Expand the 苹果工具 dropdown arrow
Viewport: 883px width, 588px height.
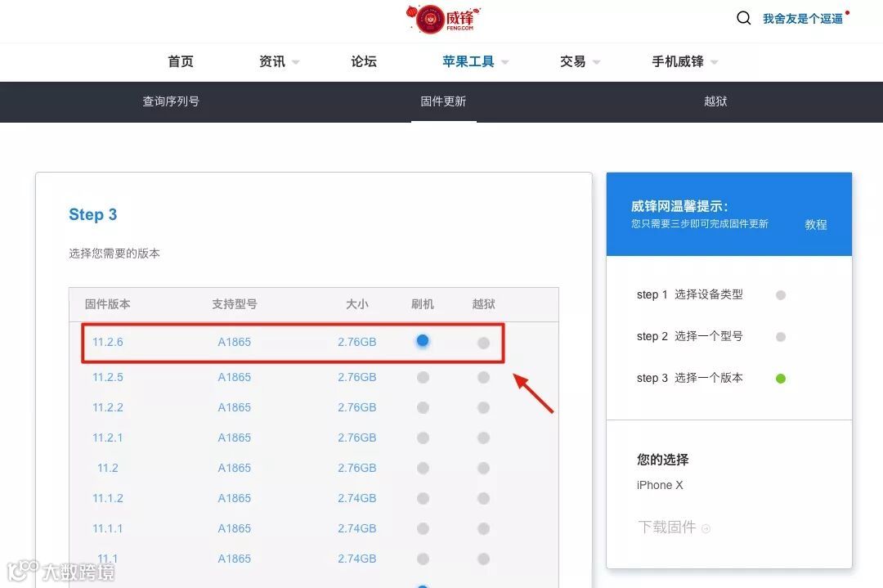pyautogui.click(x=504, y=62)
